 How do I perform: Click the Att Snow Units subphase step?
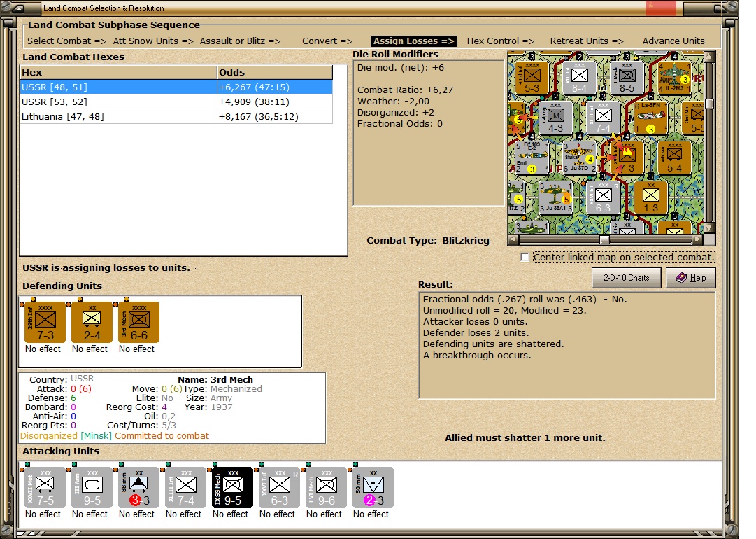tap(153, 41)
